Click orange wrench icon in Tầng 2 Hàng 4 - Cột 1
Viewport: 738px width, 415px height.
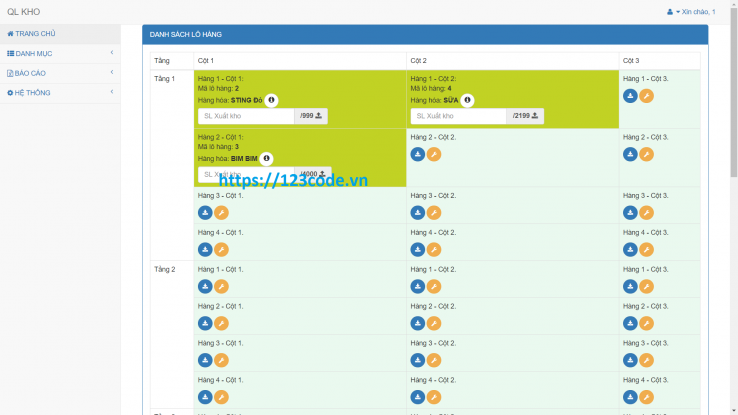(x=221, y=397)
